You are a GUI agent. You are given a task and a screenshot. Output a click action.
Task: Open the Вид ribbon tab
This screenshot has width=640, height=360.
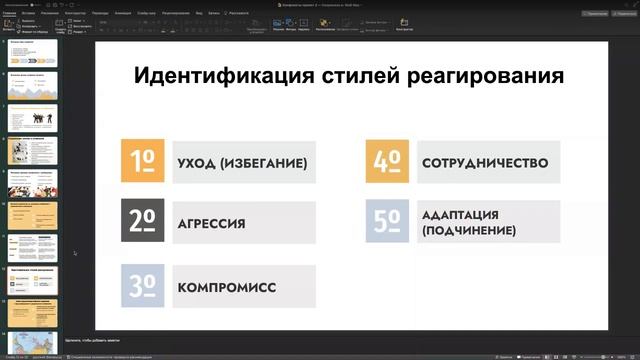[199, 13]
